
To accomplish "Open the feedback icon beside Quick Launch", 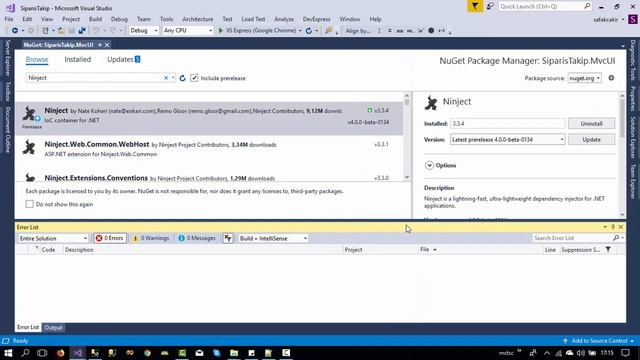I will coord(490,6).
